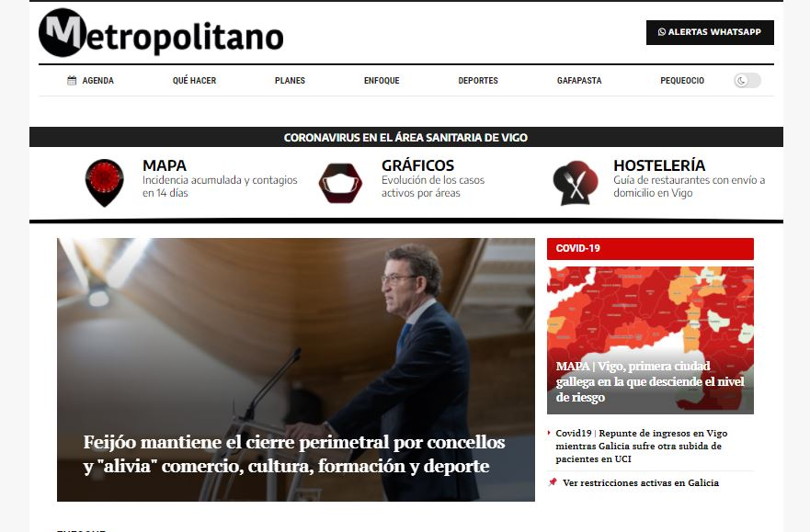Screen dimensions: 810x532
Task: Click the calendar icon beside Agenda
Action: 72,81
